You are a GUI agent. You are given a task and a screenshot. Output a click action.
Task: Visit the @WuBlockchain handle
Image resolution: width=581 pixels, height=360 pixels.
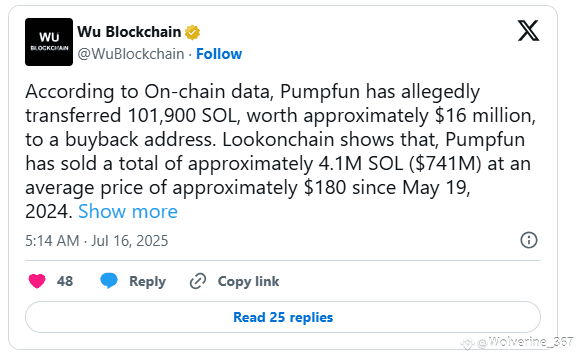[x=131, y=54]
